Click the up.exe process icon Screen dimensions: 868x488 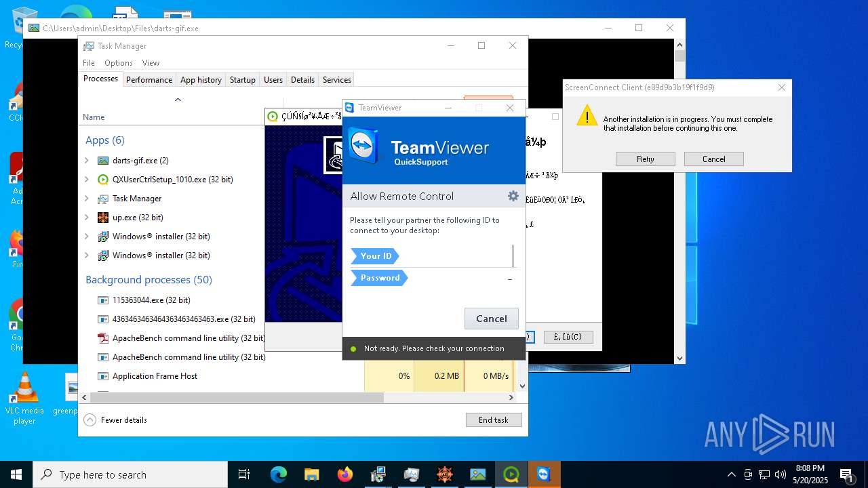(x=103, y=218)
